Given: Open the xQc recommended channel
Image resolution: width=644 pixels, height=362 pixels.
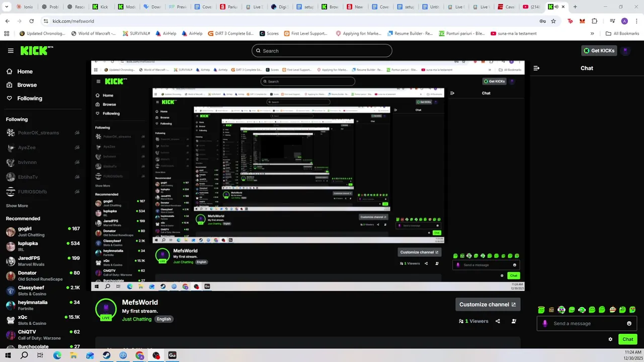Looking at the screenshot, I should point(43,320).
